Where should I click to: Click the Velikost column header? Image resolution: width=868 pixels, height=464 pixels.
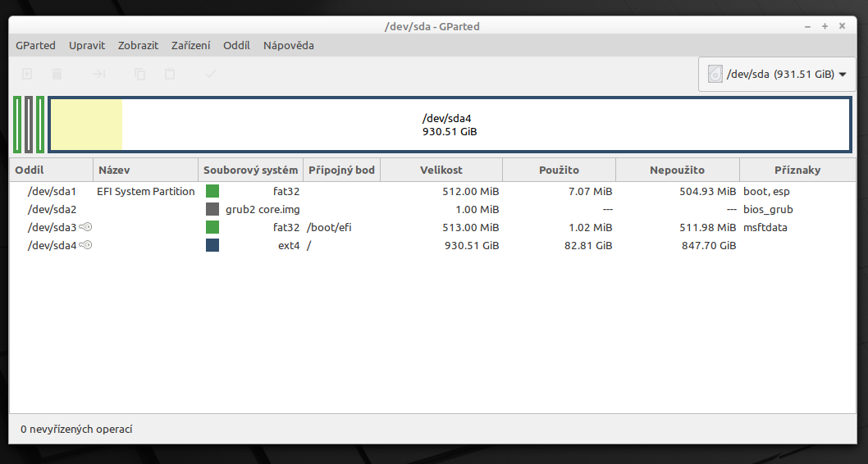[x=441, y=170]
